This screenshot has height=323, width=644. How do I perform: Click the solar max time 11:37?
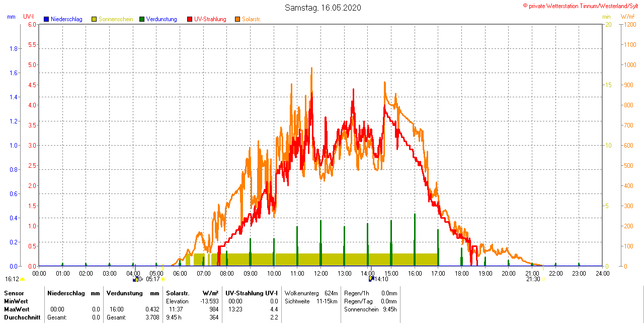pyautogui.click(x=176, y=309)
